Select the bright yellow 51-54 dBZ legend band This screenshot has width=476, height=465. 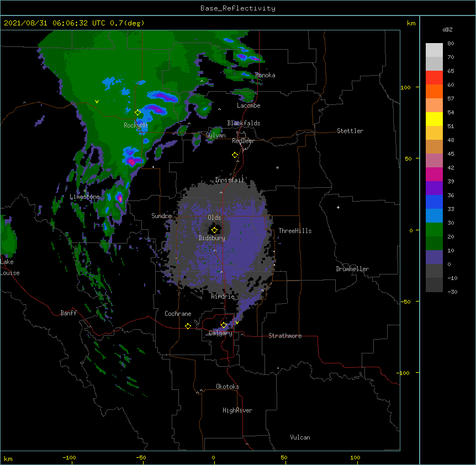click(434, 119)
